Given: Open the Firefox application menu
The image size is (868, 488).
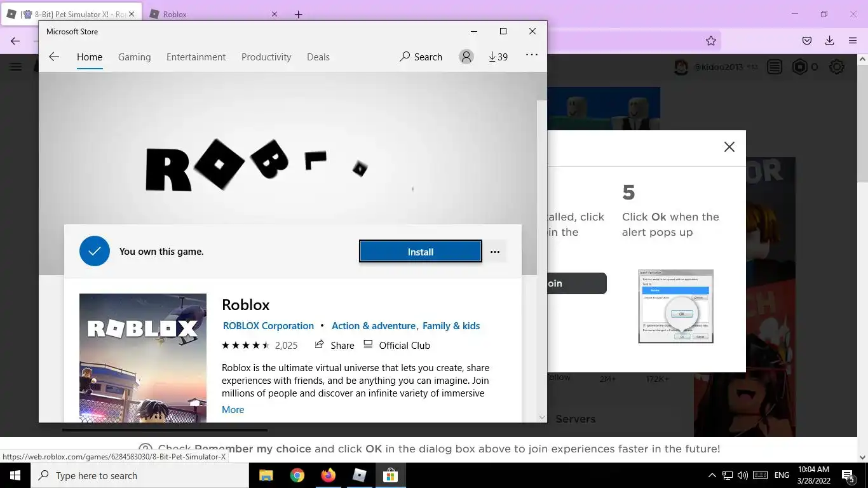Looking at the screenshot, I should 853,41.
